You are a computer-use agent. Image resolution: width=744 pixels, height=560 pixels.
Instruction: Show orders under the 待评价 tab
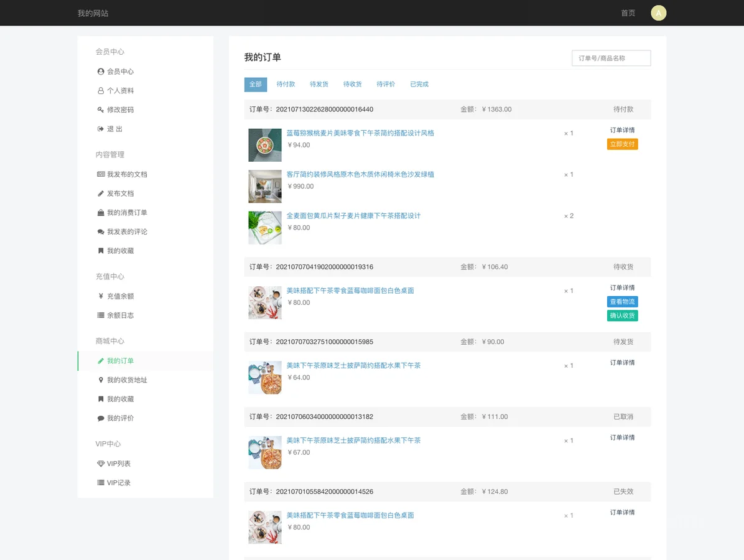click(386, 85)
